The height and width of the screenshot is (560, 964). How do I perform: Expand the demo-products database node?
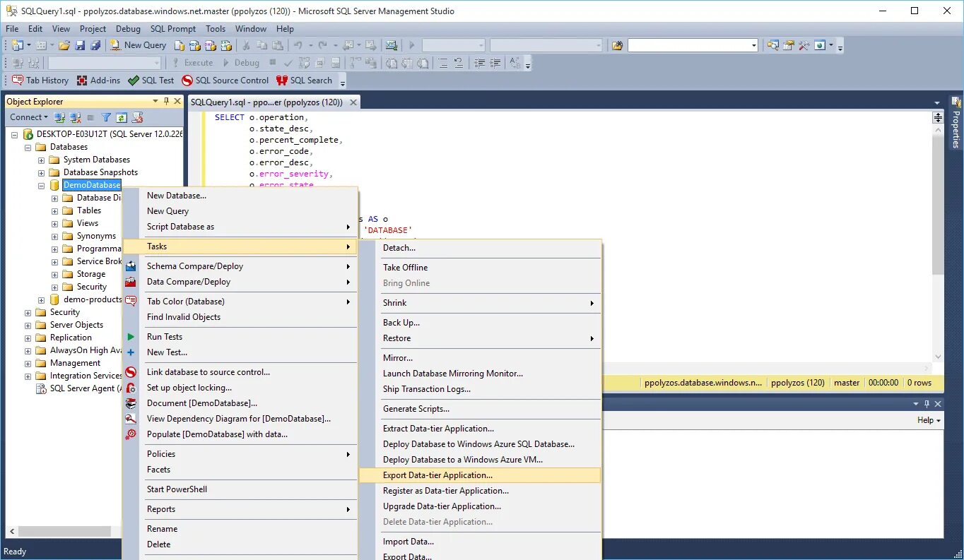click(x=41, y=299)
